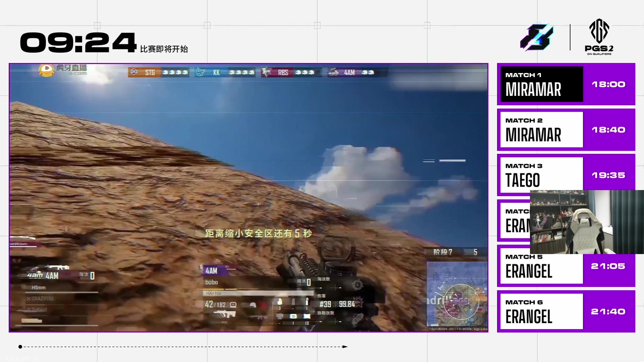644x362 pixels.
Task: Click the 21:05 start time
Action: (x=608, y=266)
